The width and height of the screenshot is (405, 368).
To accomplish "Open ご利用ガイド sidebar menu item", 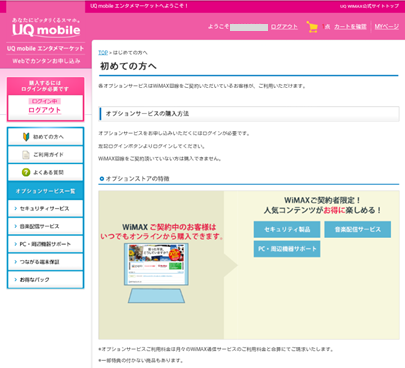I will [45, 155].
